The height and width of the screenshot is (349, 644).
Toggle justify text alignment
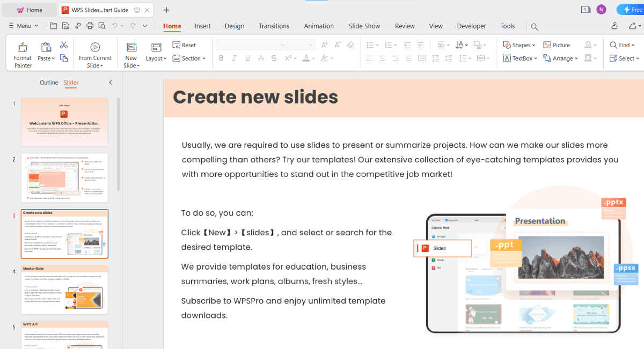coord(409,58)
